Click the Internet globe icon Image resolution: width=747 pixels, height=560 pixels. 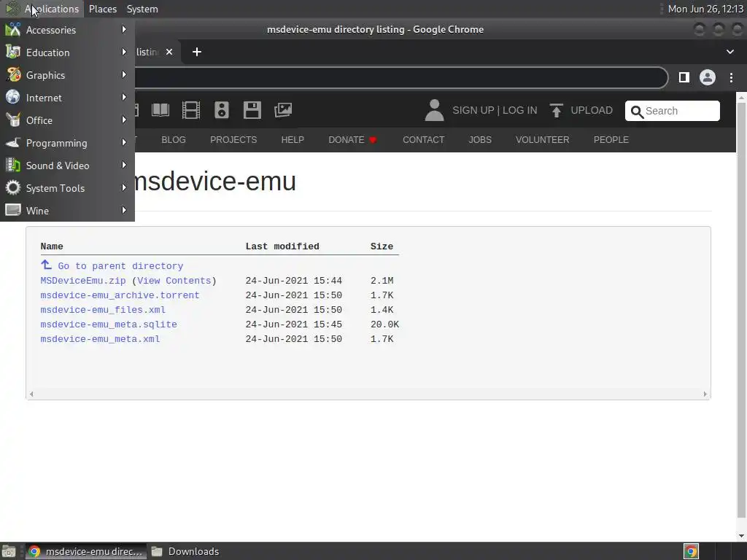[13, 97]
